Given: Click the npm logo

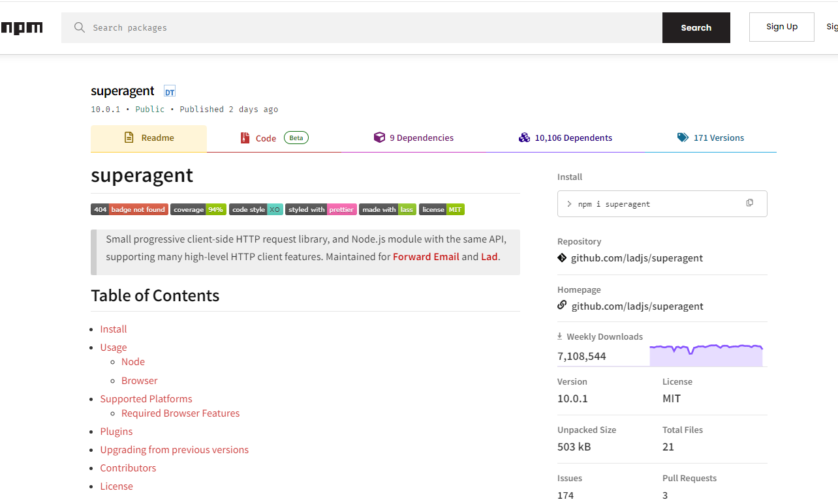Looking at the screenshot, I should (x=22, y=27).
